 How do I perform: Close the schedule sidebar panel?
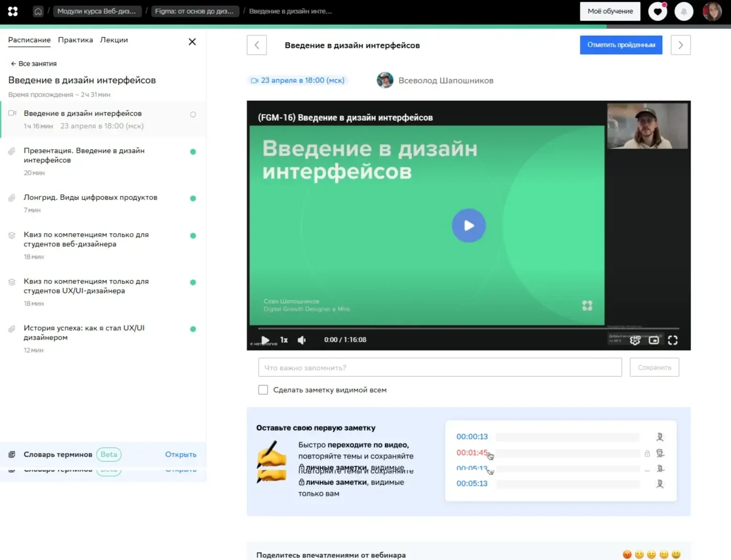coord(192,41)
